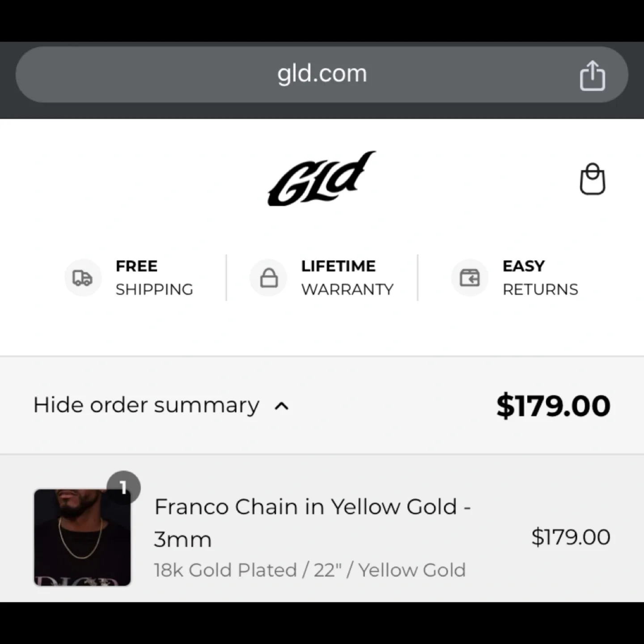The width and height of the screenshot is (644, 644).
Task: Click Hide order summary text
Action: [144, 405]
